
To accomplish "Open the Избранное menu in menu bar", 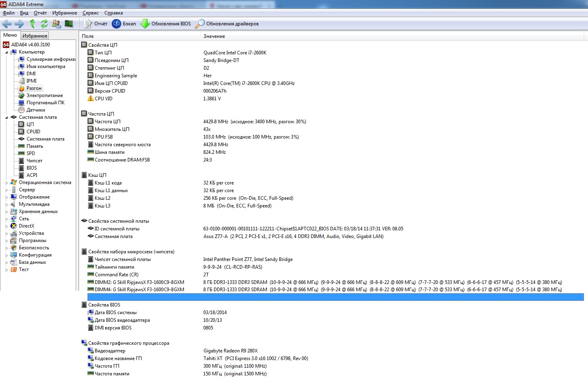I will point(64,13).
